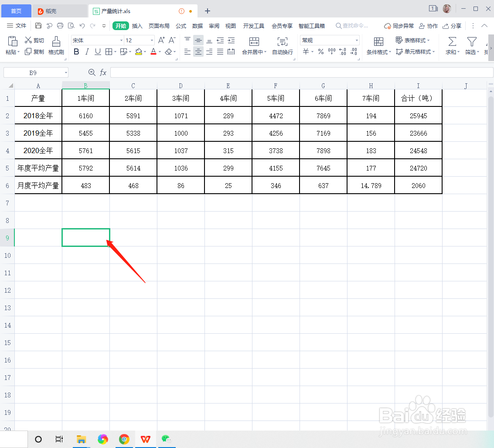The height and width of the screenshot is (448, 494).
Task: Click the Redo arrow icon
Action: pyautogui.click(x=92, y=26)
